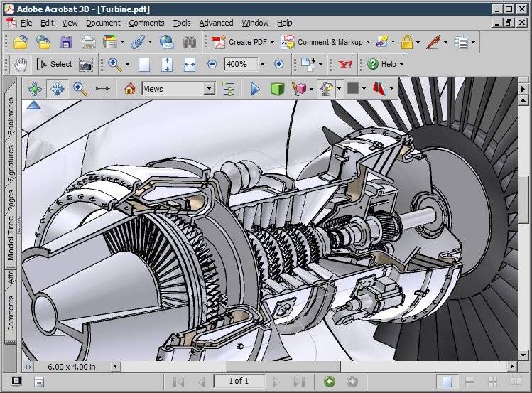Viewport: 532px width, 393px height.
Task: Select the 3D Pan tool
Action: coord(58,89)
